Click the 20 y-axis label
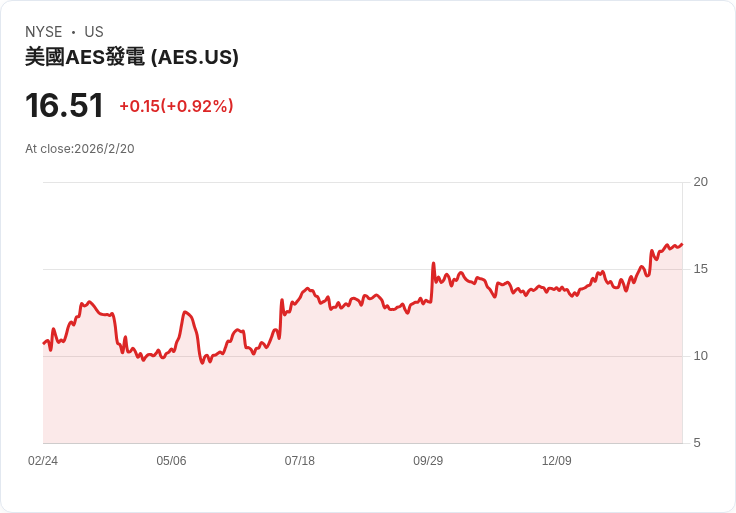Viewport: 736px width, 513px height. click(x=701, y=182)
